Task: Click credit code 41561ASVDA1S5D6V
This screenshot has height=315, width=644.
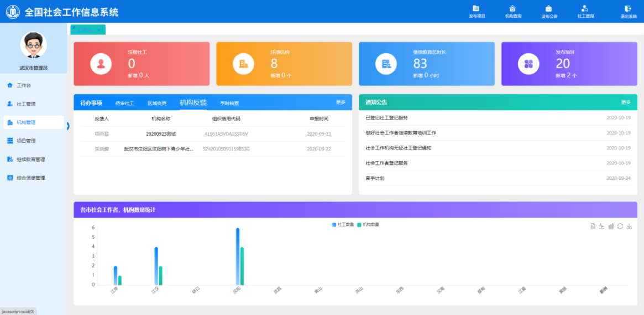Action: tap(226, 133)
